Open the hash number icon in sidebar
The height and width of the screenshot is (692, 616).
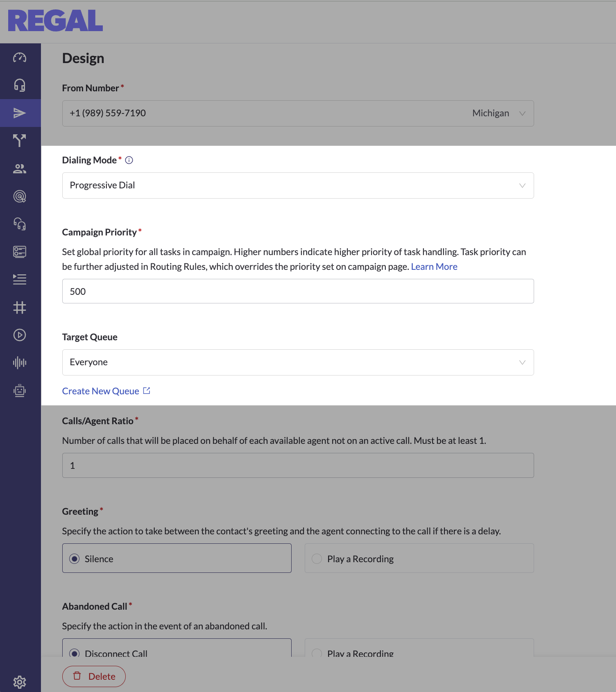(x=20, y=307)
